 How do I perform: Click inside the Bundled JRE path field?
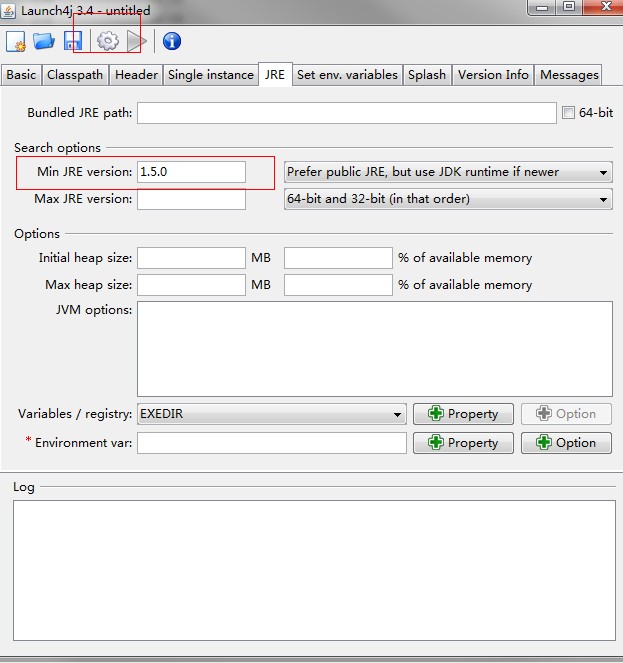[x=347, y=113]
